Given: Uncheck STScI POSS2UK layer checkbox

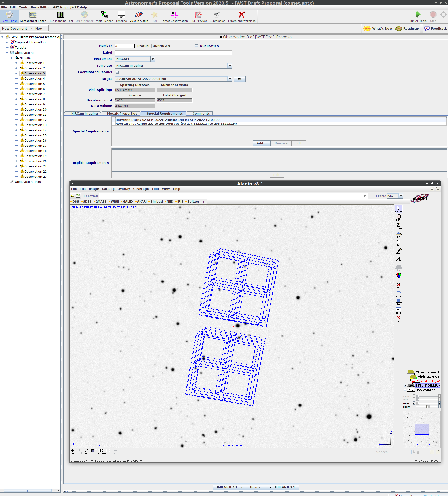Looking at the screenshot, I should coord(405,385).
